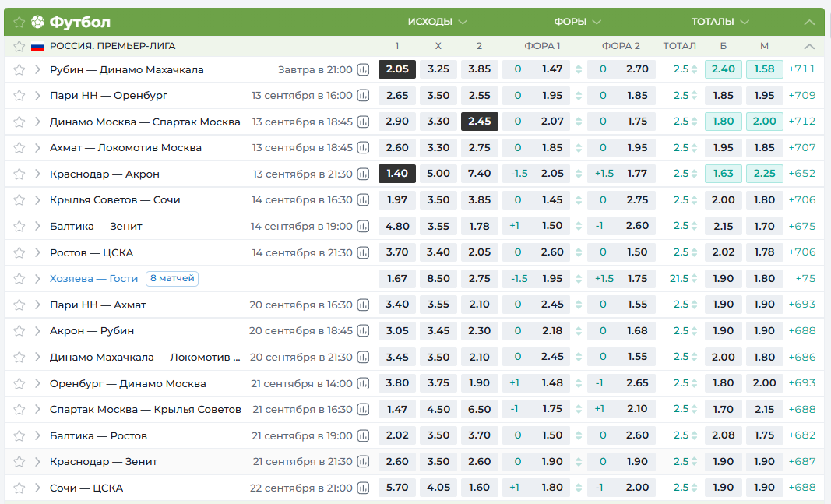Show +75 more markets for Хозяева — Гости

tap(805, 278)
